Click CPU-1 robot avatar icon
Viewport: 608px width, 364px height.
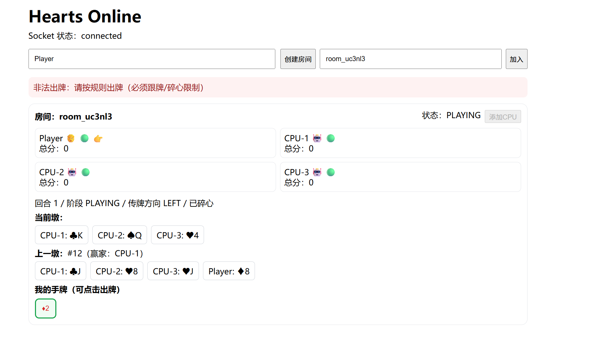317,138
